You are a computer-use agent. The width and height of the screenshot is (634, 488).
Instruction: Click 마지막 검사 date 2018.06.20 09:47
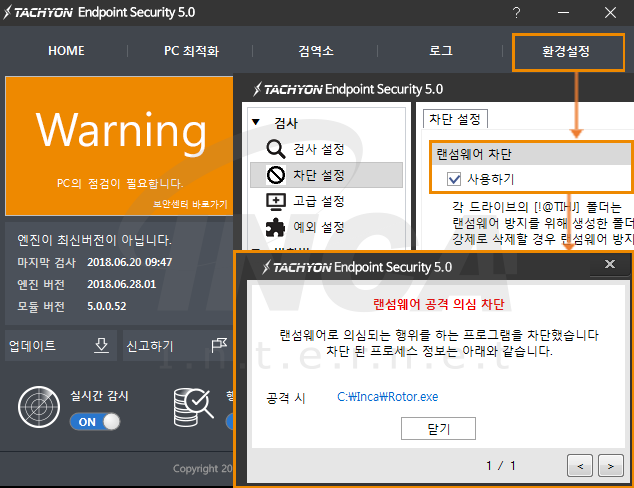pos(129,262)
